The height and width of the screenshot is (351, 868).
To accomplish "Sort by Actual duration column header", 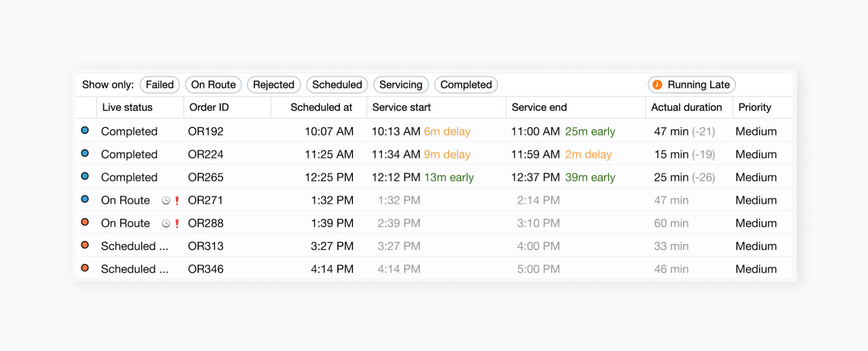I will [686, 107].
